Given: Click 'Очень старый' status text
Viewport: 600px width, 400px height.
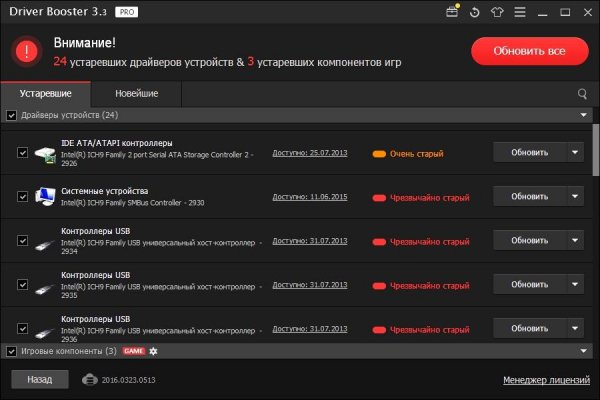Looking at the screenshot, I should coord(417,154).
